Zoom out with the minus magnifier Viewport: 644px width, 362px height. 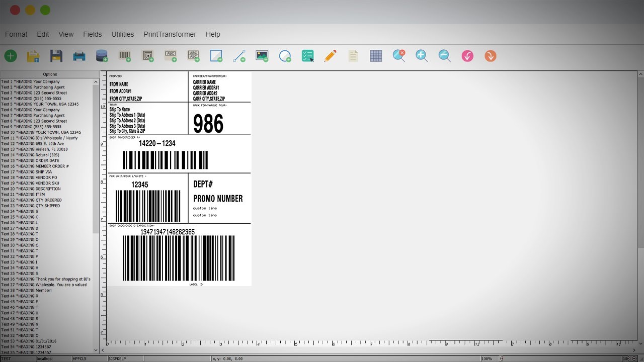pos(444,56)
